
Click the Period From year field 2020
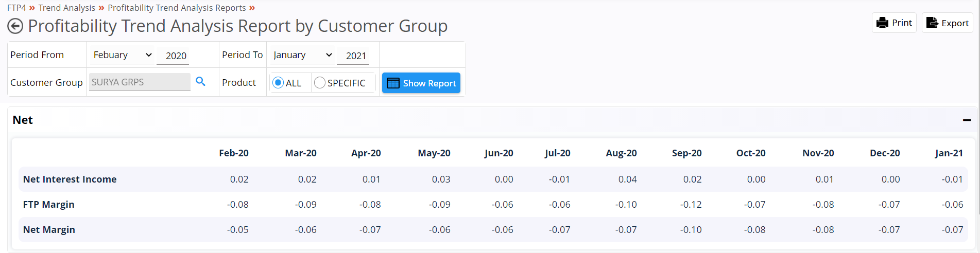173,56
